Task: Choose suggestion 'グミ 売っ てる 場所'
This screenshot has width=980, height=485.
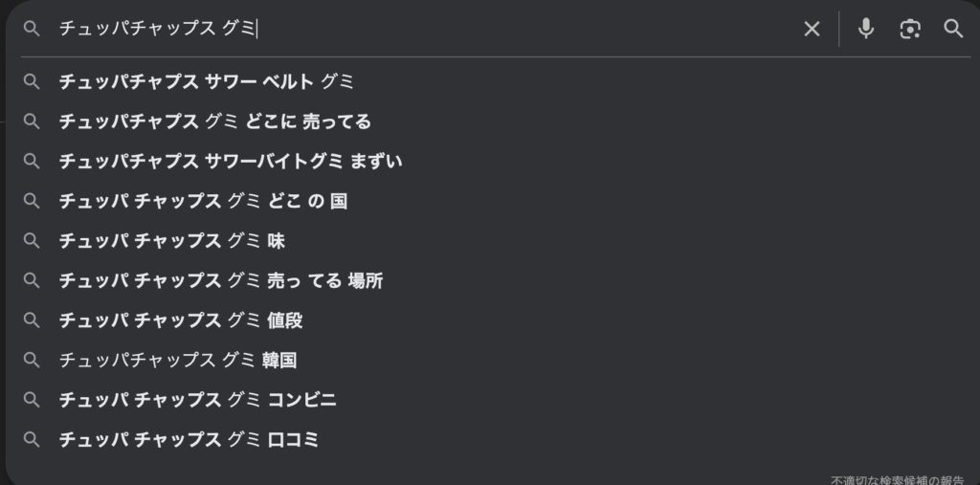Action: (220, 281)
